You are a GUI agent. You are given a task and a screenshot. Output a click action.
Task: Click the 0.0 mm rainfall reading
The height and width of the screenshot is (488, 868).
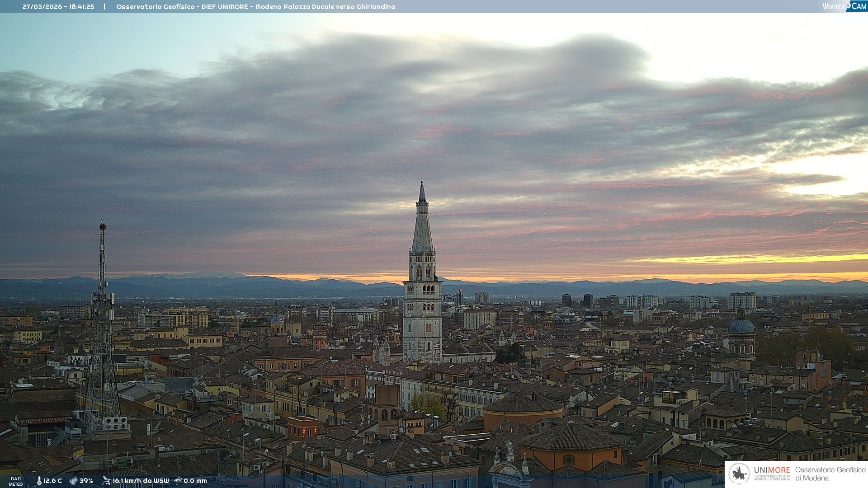point(195,481)
